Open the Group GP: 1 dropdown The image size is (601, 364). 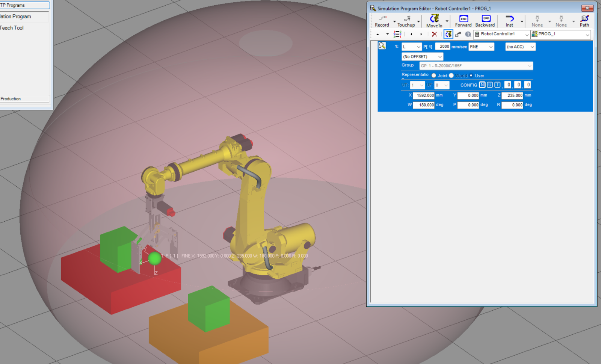476,66
